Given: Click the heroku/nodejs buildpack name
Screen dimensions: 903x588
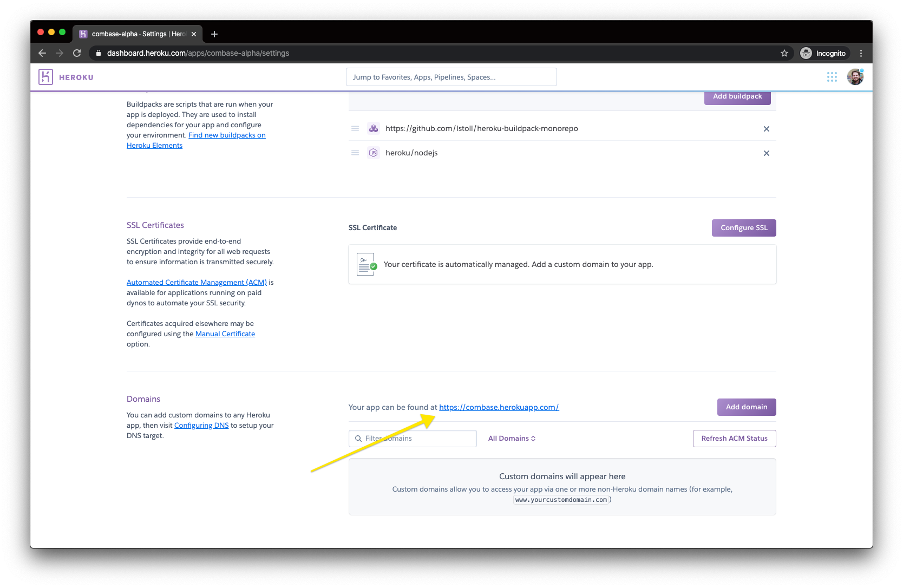Looking at the screenshot, I should click(411, 153).
